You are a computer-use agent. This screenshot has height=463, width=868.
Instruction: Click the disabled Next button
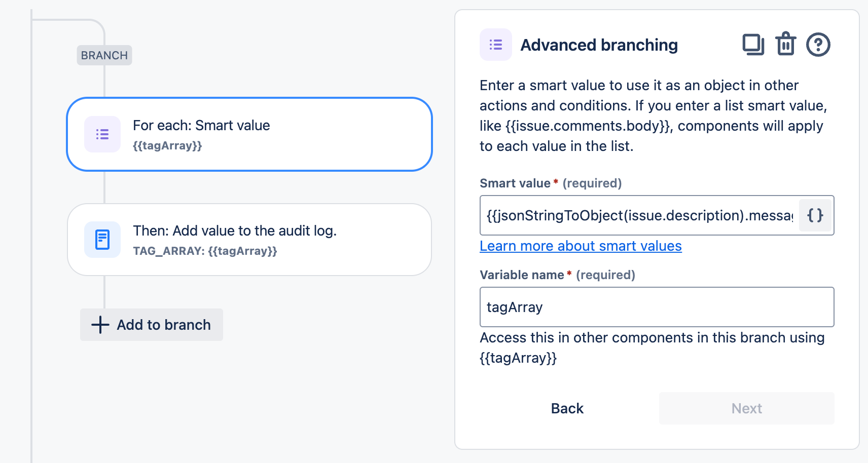click(746, 408)
